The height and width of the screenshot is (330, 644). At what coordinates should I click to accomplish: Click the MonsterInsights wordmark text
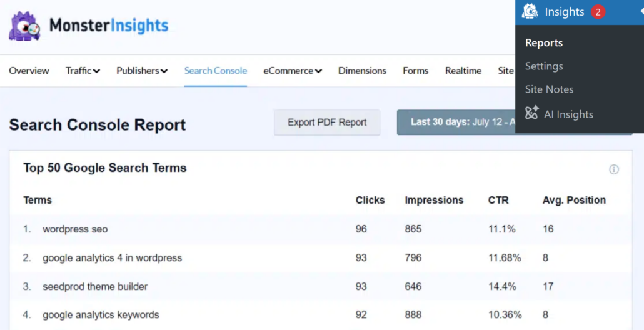(x=109, y=26)
